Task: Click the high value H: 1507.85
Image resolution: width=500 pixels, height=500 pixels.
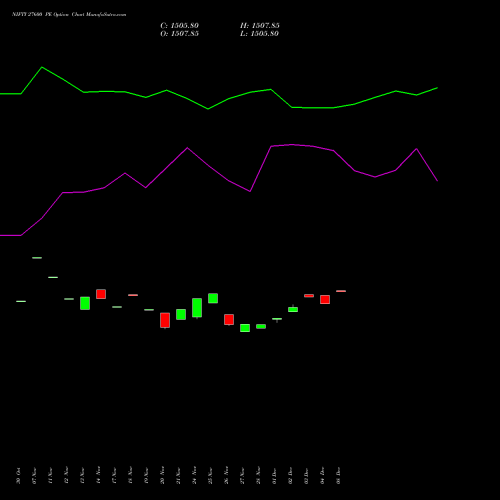Action: (x=260, y=26)
